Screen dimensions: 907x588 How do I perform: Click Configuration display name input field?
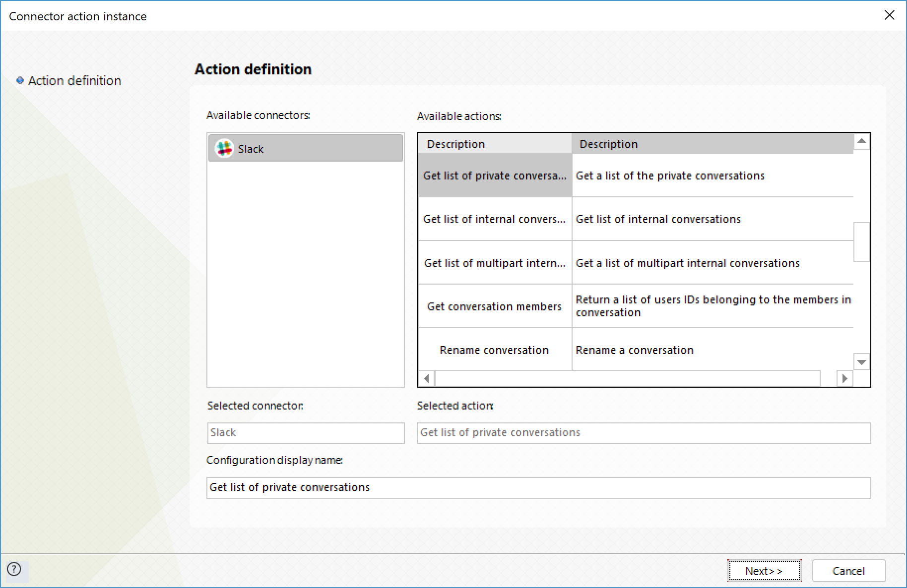click(538, 487)
